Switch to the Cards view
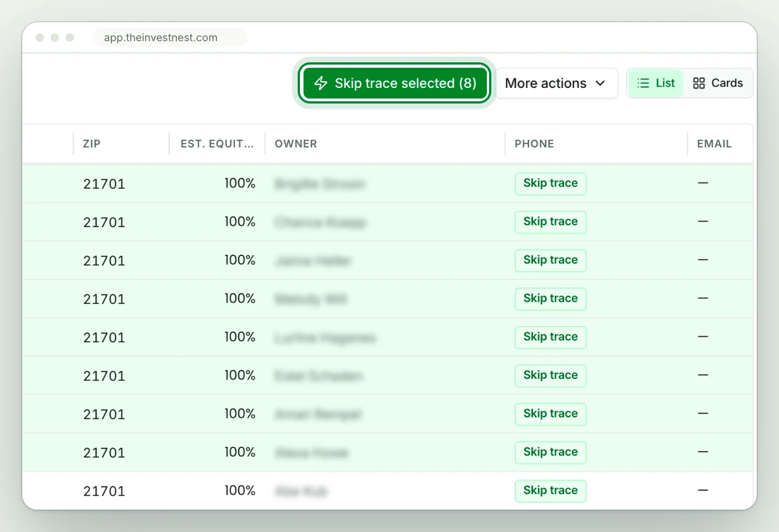 718,83
